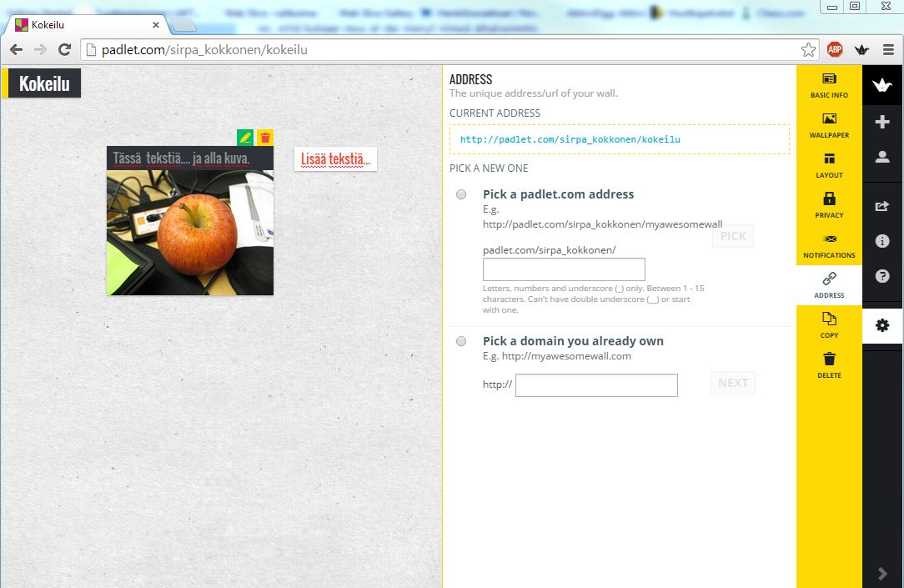Click the plus icon in dark sidebar
904x588 pixels.
(882, 123)
